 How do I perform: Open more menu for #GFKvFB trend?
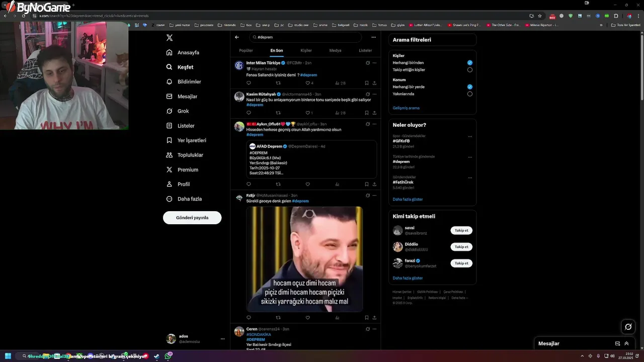coord(470,136)
